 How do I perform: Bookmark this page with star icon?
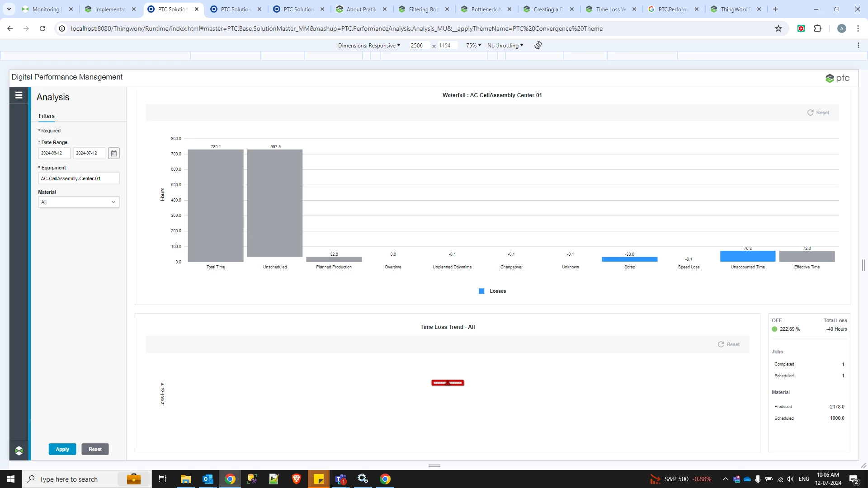(x=778, y=28)
